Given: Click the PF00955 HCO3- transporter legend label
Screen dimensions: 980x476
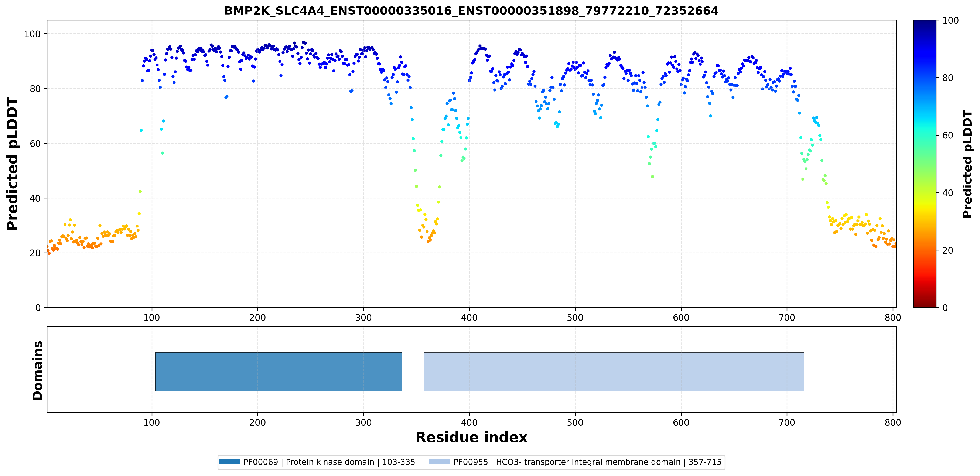Looking at the screenshot, I should (587, 462).
